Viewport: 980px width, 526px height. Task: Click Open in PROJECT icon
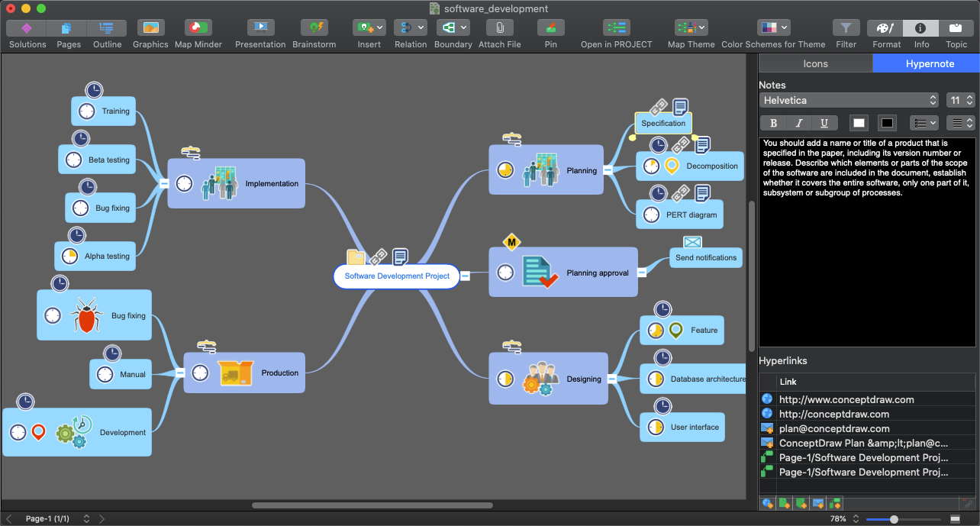pyautogui.click(x=616, y=28)
